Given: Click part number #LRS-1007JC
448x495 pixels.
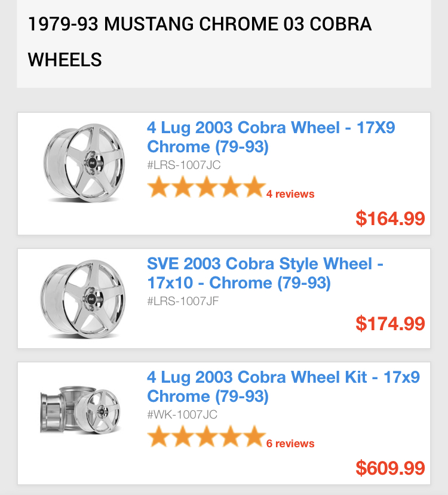Looking at the screenshot, I should [x=184, y=165].
